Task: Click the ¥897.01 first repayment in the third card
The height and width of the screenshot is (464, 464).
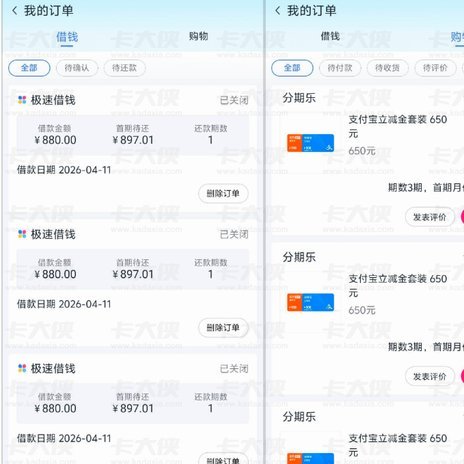Action: coord(133,409)
